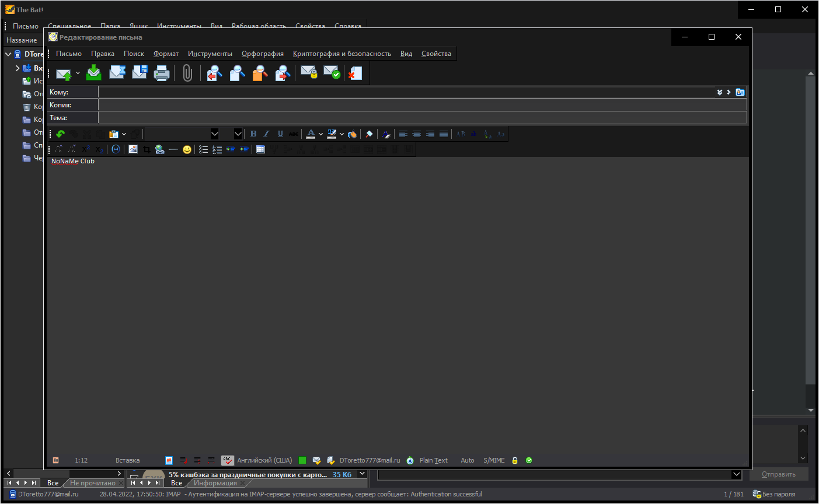Toggle bold formatting
The height and width of the screenshot is (504, 819).
(253, 134)
